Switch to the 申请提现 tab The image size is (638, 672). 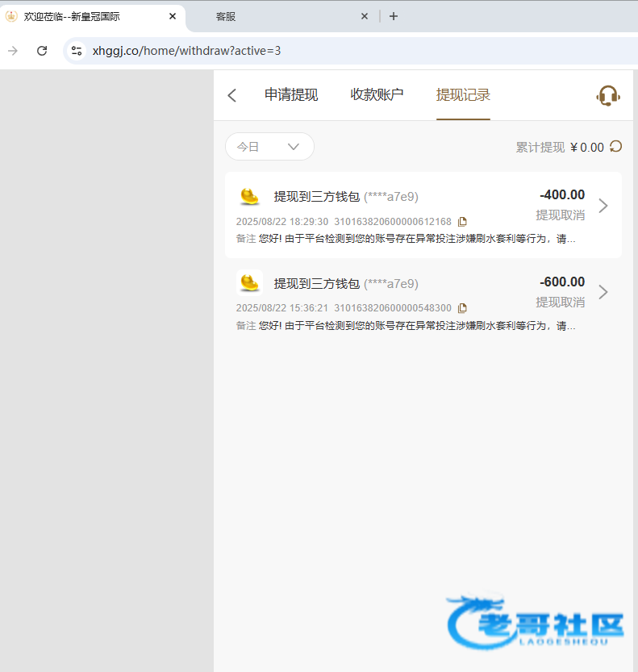[291, 95]
